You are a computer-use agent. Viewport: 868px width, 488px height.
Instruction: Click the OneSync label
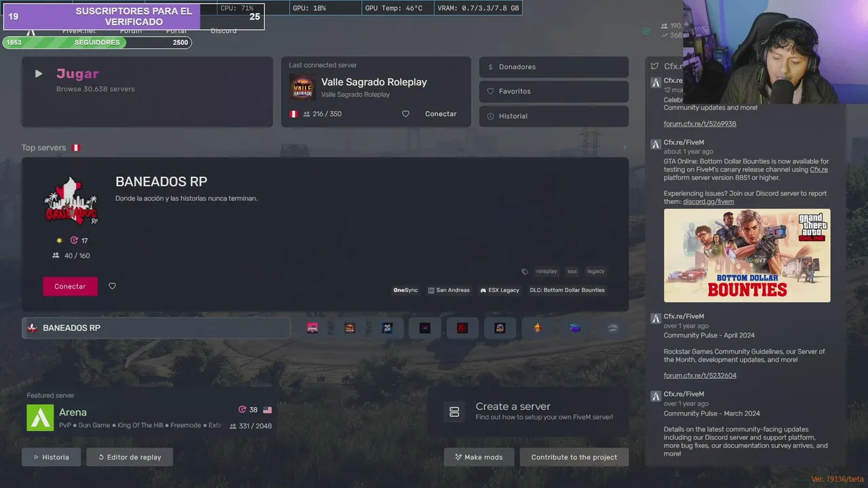tap(406, 290)
